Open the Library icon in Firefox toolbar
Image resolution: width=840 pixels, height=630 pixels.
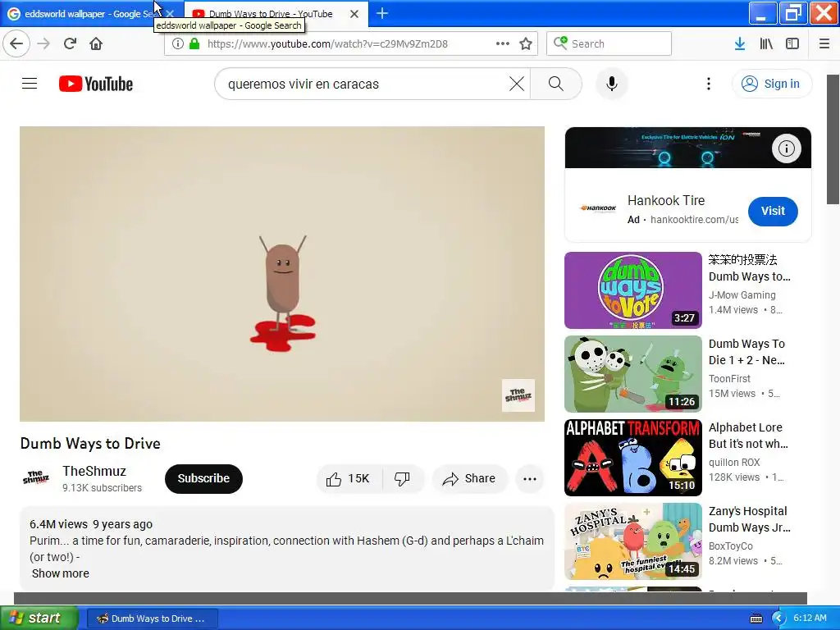pos(766,43)
